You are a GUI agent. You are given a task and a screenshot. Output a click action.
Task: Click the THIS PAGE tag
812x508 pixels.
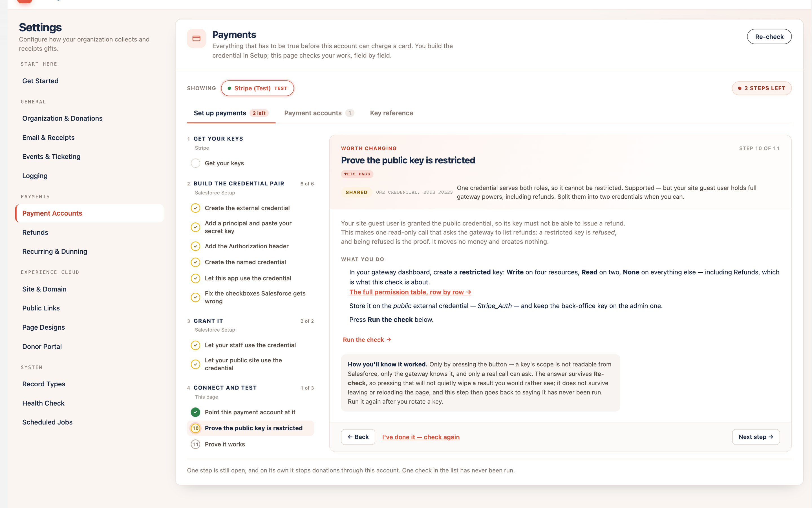tap(357, 174)
